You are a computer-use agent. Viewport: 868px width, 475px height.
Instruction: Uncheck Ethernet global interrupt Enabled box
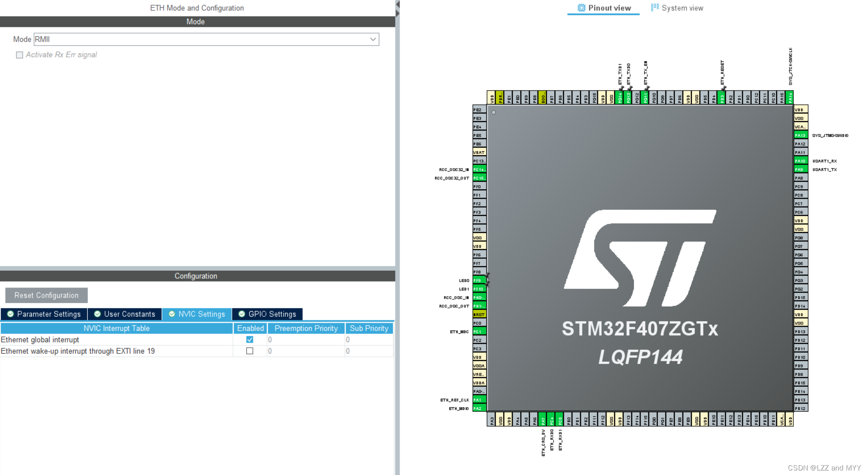250,339
